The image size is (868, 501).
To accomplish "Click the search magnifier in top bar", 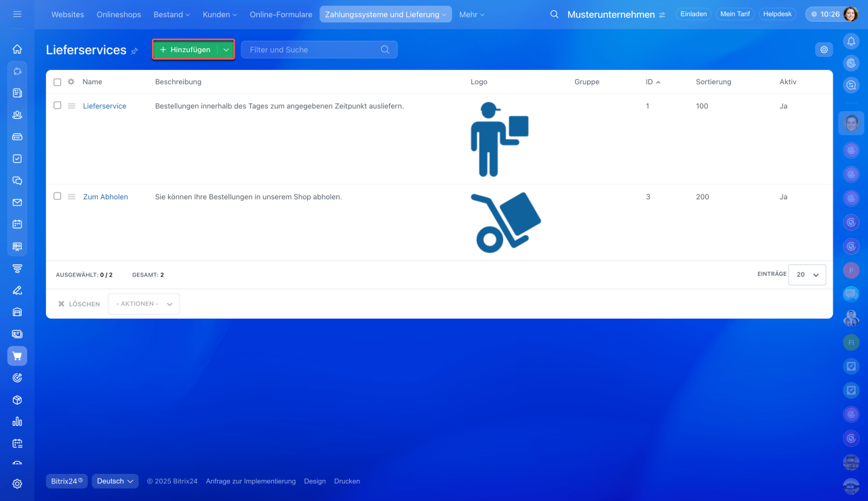I will 554,14.
